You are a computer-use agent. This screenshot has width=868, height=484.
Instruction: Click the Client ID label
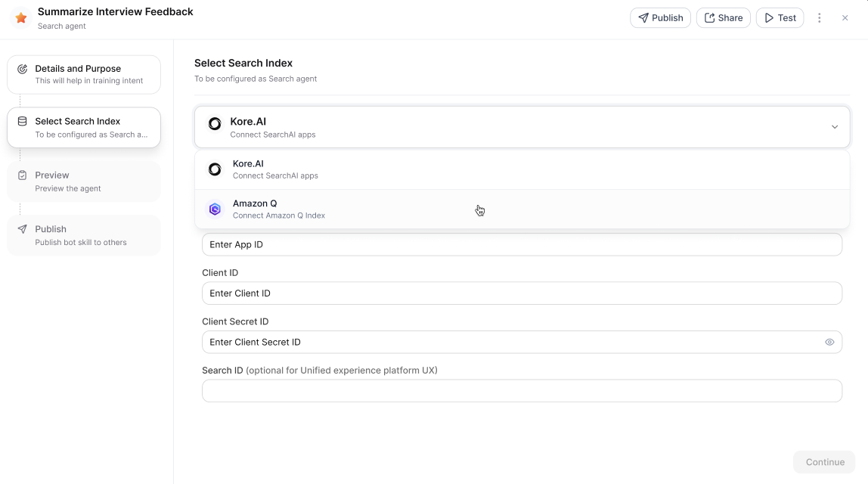(220, 272)
